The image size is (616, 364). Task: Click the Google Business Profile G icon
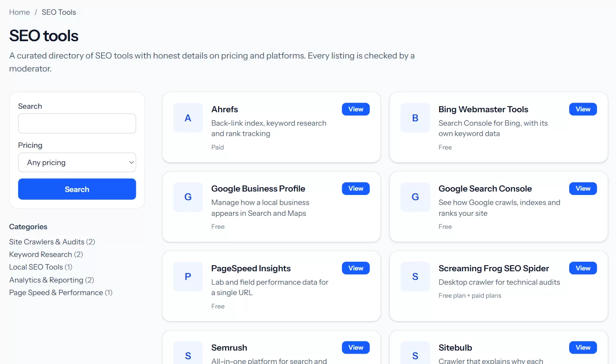click(x=188, y=197)
